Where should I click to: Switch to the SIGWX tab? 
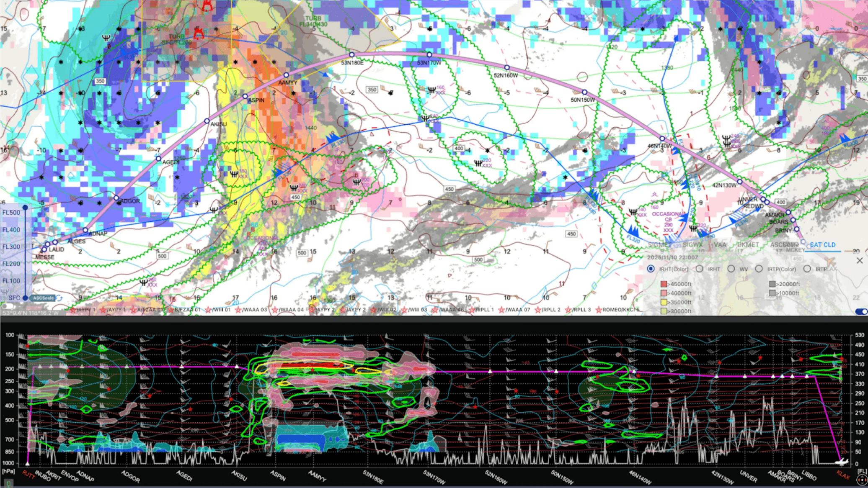693,244
